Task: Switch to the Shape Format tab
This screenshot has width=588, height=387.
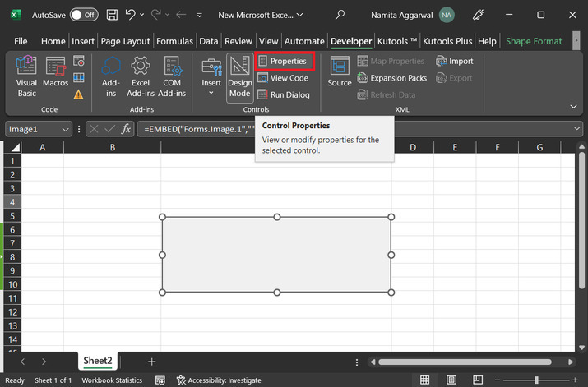Action: (x=534, y=41)
